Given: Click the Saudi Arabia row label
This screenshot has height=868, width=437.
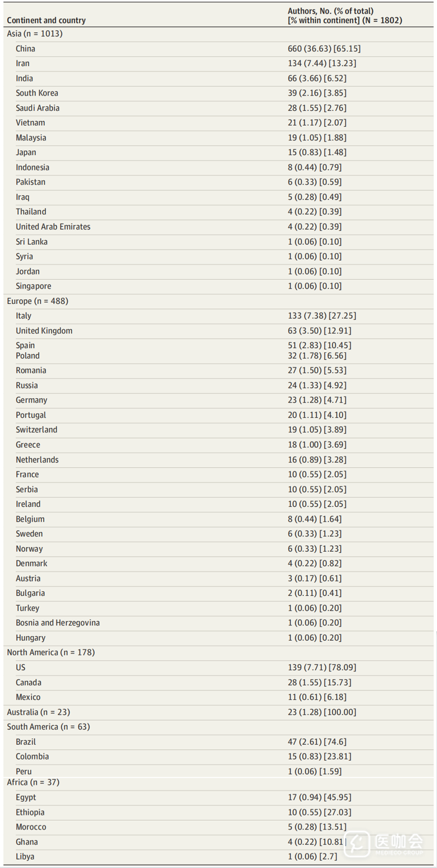Looking at the screenshot, I should click(x=38, y=108).
